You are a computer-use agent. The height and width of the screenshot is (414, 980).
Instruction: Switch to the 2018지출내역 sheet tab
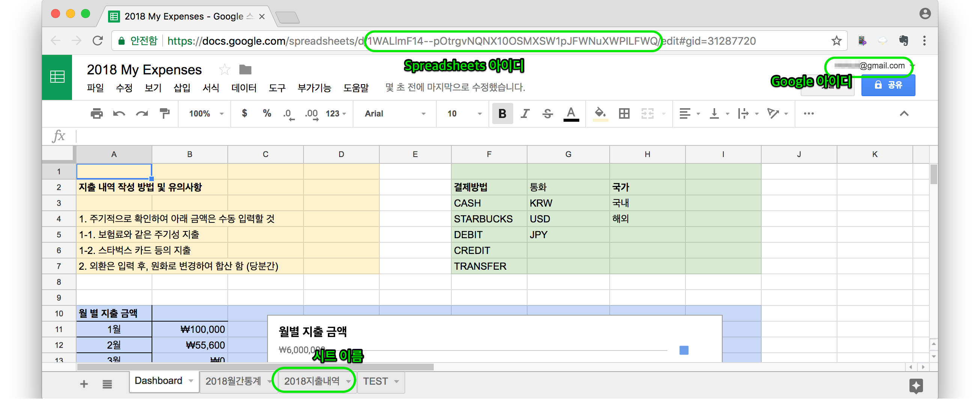tap(311, 381)
